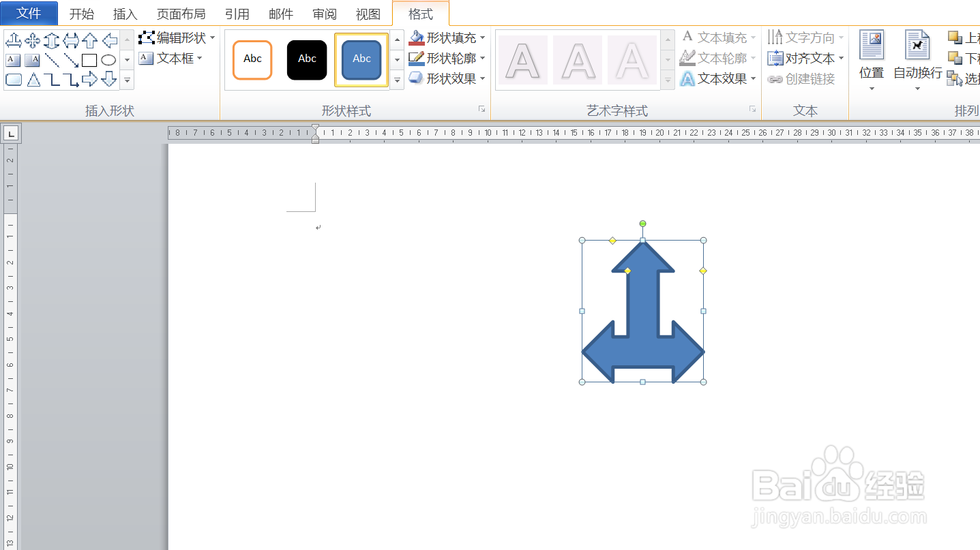The width and height of the screenshot is (980, 550).
Task: Choose the second WordArt A style thumbnail
Action: pos(578,60)
